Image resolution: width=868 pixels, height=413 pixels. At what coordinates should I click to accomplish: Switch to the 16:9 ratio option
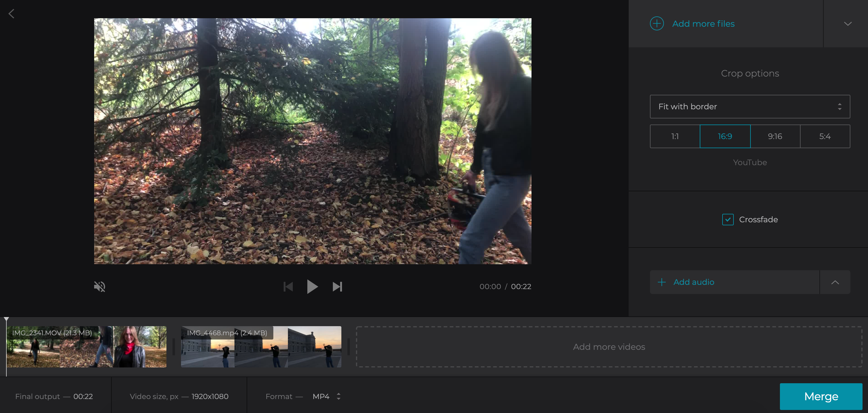(725, 136)
